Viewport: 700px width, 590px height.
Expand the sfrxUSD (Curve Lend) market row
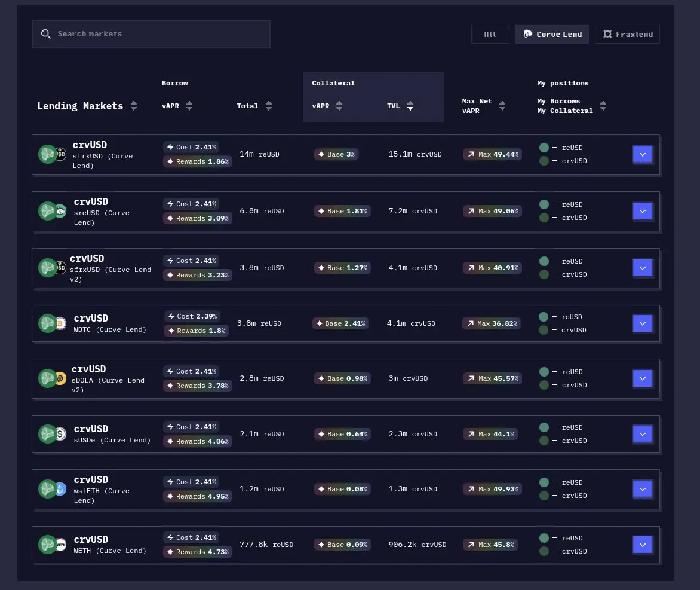click(643, 155)
